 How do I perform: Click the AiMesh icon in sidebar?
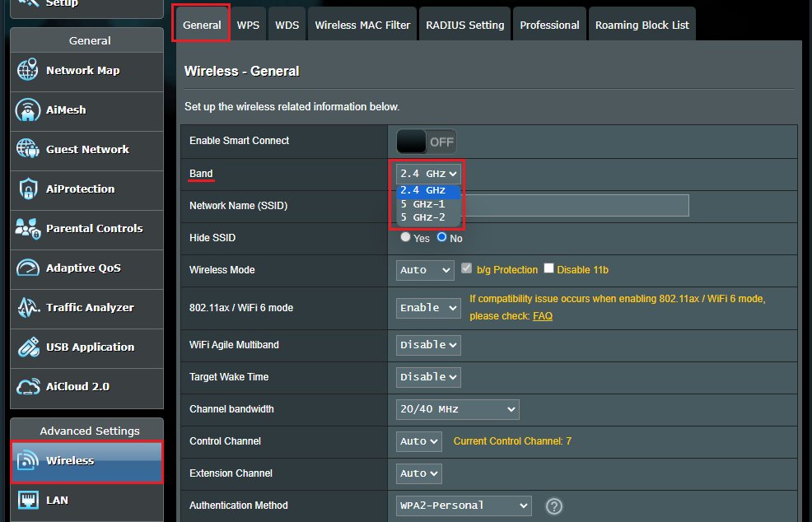[27, 110]
